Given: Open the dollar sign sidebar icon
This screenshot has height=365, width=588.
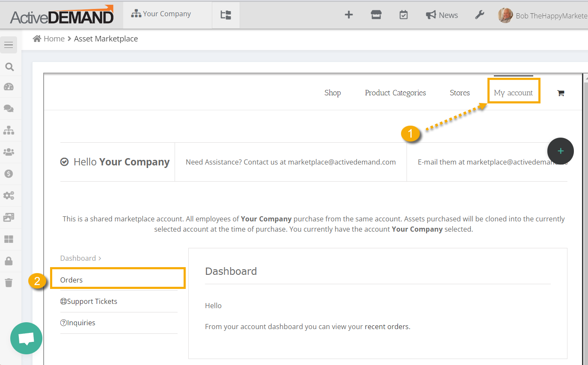Looking at the screenshot, I should click(9, 174).
